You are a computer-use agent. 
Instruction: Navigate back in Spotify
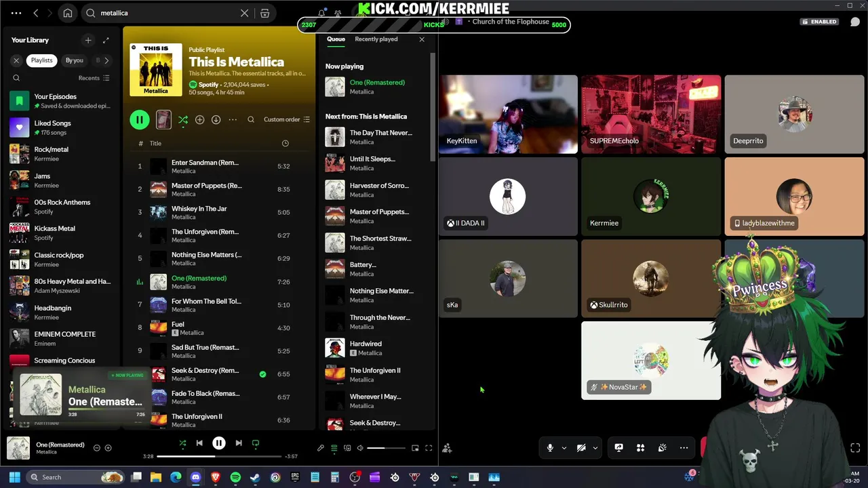[36, 13]
